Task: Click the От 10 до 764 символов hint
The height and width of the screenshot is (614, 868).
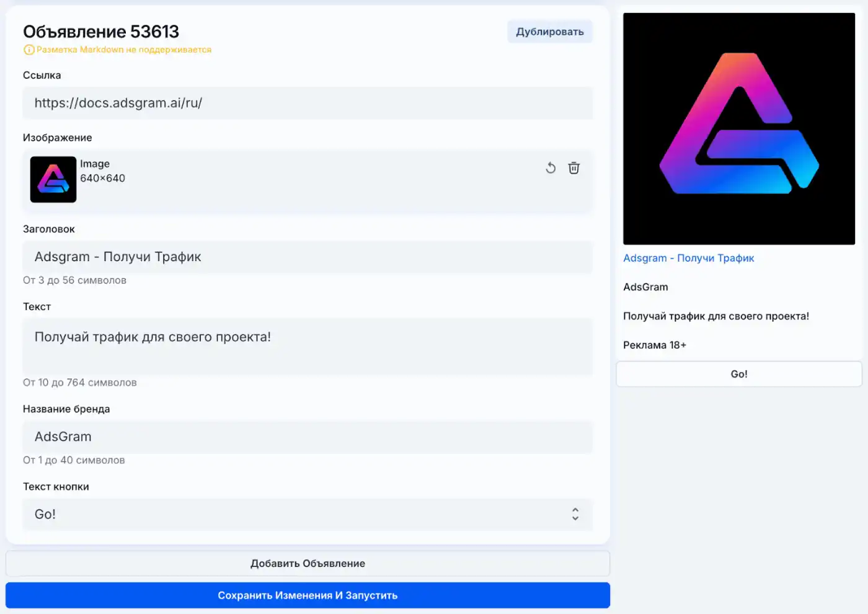Action: (x=80, y=383)
